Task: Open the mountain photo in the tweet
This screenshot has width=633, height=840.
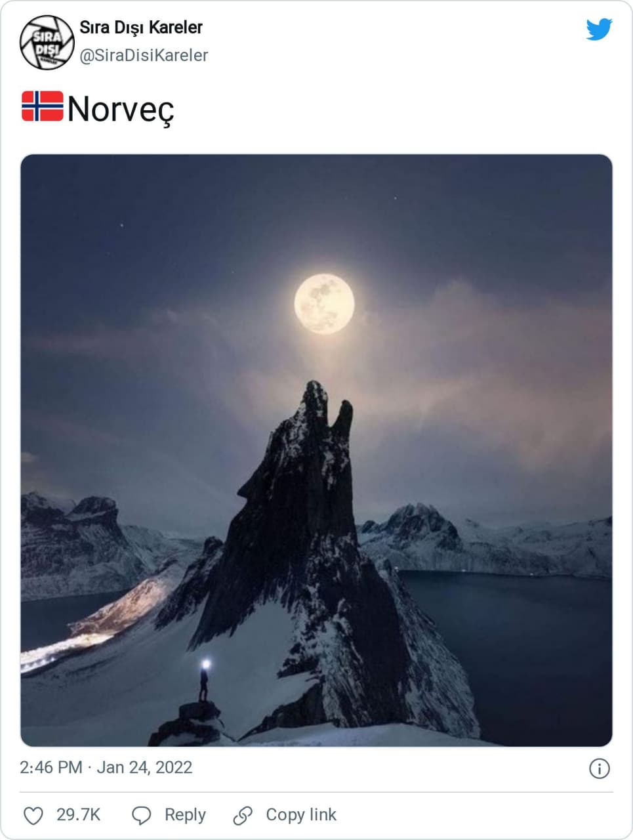Action: (316, 450)
